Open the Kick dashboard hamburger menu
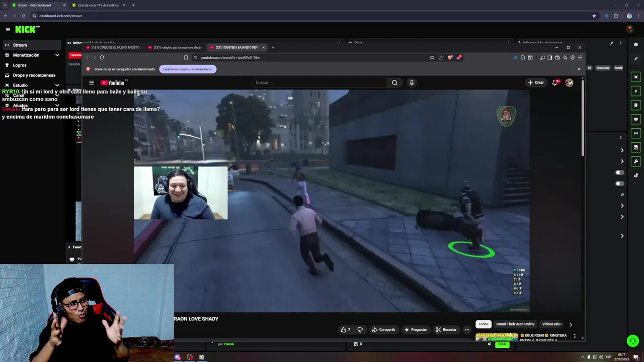The image size is (644, 362). click(x=8, y=30)
